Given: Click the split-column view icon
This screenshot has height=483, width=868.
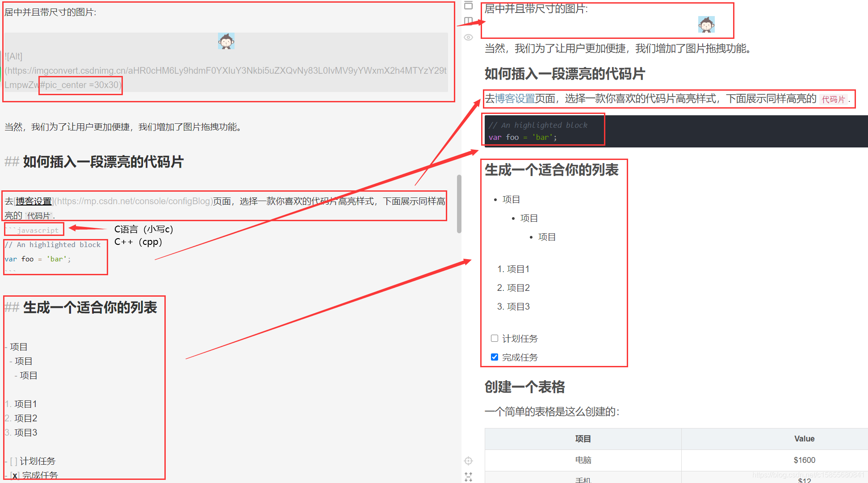Looking at the screenshot, I should point(468,21).
